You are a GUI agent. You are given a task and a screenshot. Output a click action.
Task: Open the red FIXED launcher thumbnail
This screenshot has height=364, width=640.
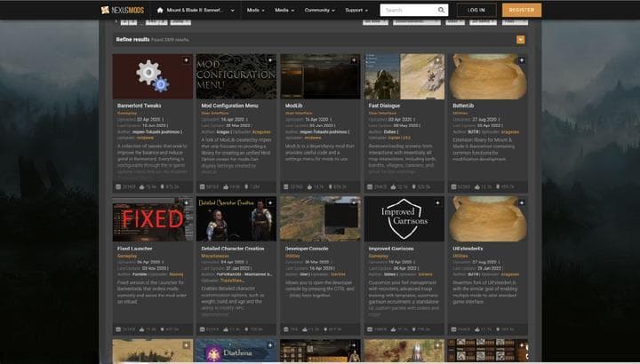(153, 219)
